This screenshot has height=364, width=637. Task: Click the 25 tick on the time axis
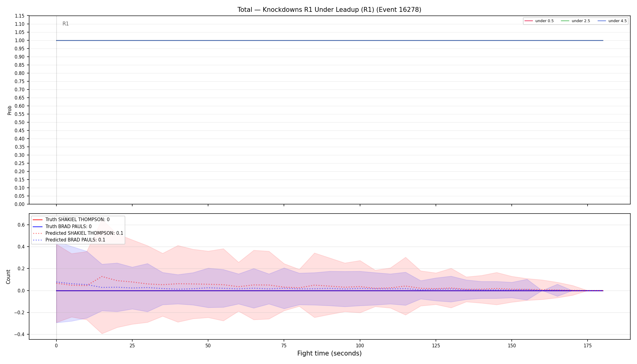132,345
